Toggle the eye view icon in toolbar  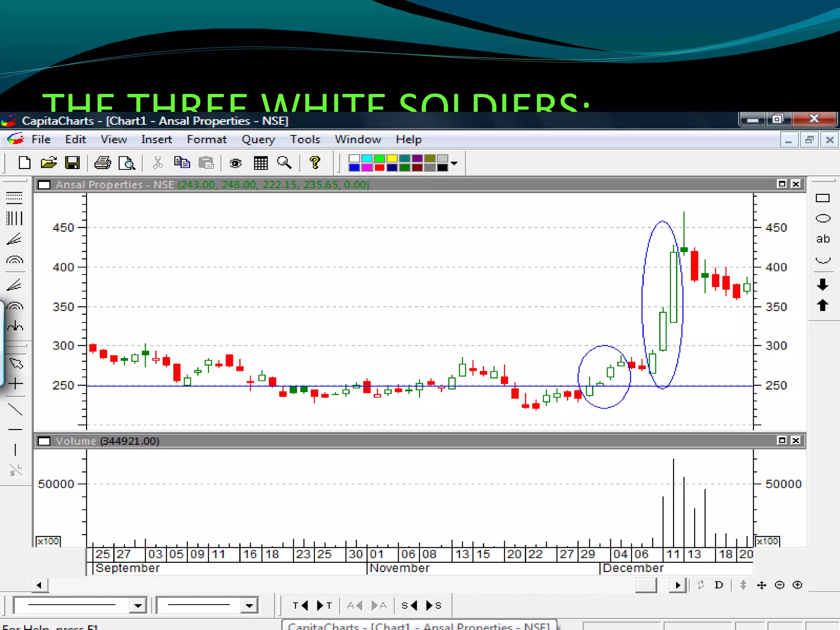(x=235, y=163)
